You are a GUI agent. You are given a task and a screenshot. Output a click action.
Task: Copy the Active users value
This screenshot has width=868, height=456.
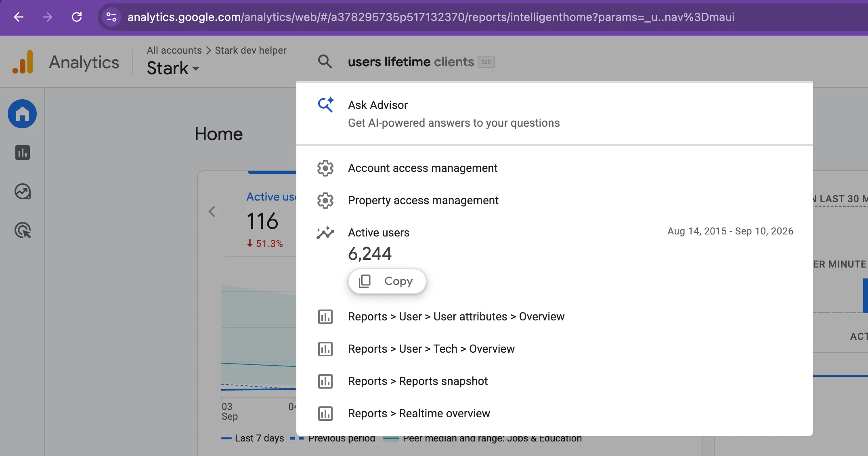coord(387,281)
